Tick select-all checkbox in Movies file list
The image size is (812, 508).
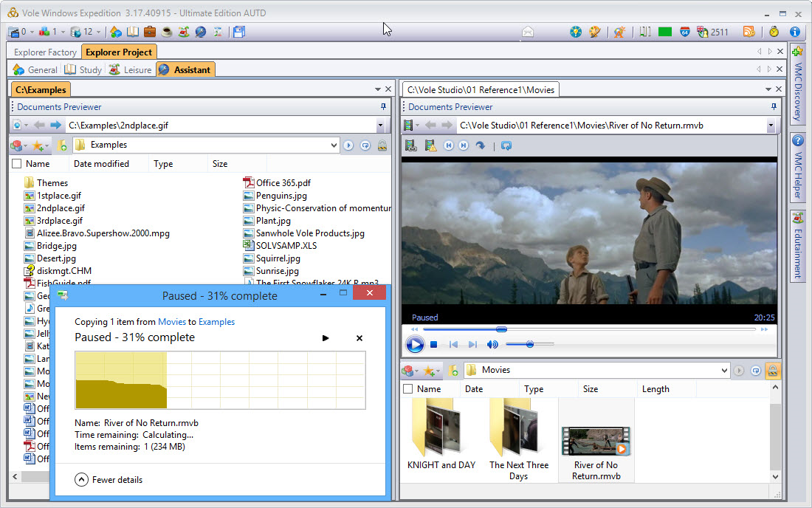pos(408,389)
